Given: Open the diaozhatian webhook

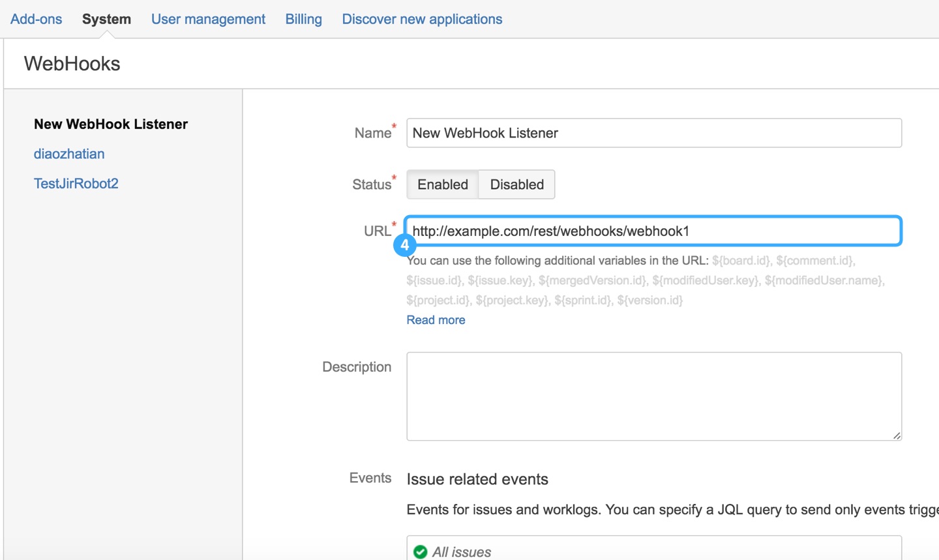Looking at the screenshot, I should pyautogui.click(x=69, y=154).
